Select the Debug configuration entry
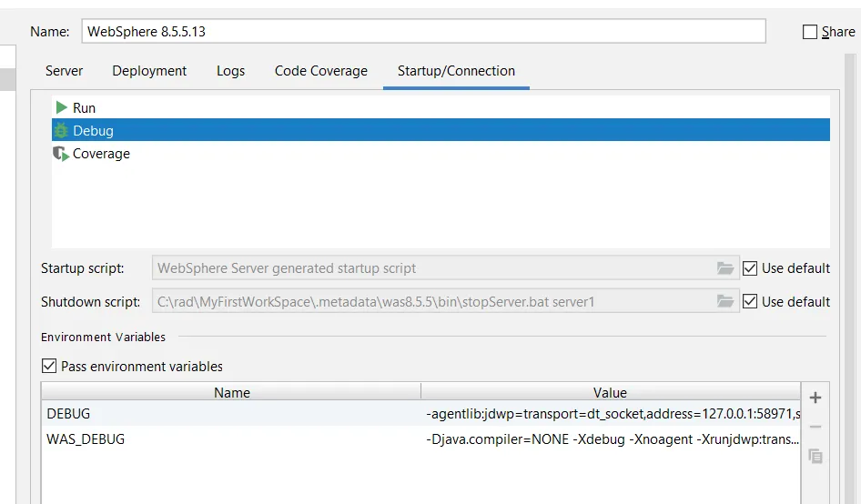The height and width of the screenshot is (504, 861). [441, 130]
